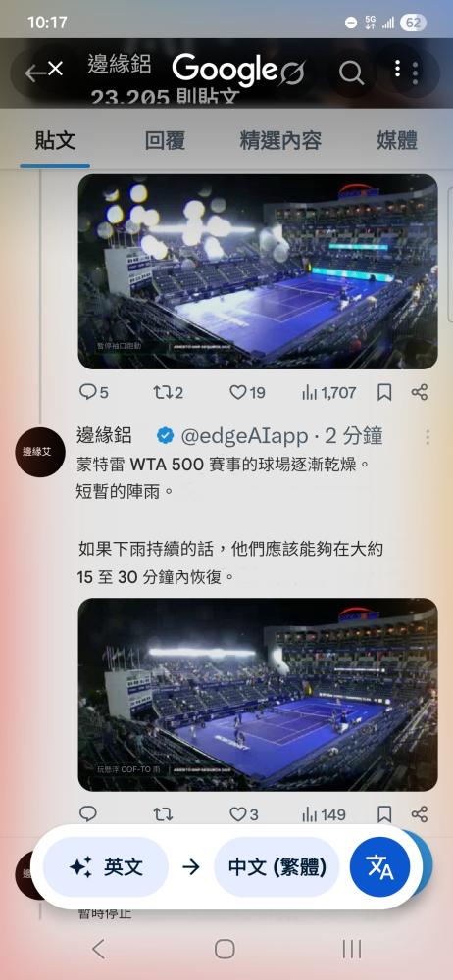Screen dimensions: 453x980
Task: Choose source language 英文 selector
Action: (x=106, y=867)
